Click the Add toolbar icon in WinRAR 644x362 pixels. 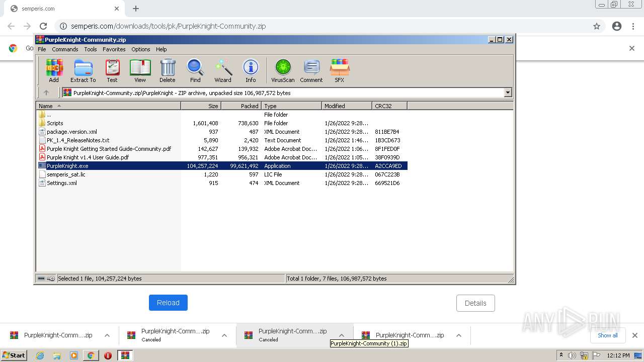54,70
